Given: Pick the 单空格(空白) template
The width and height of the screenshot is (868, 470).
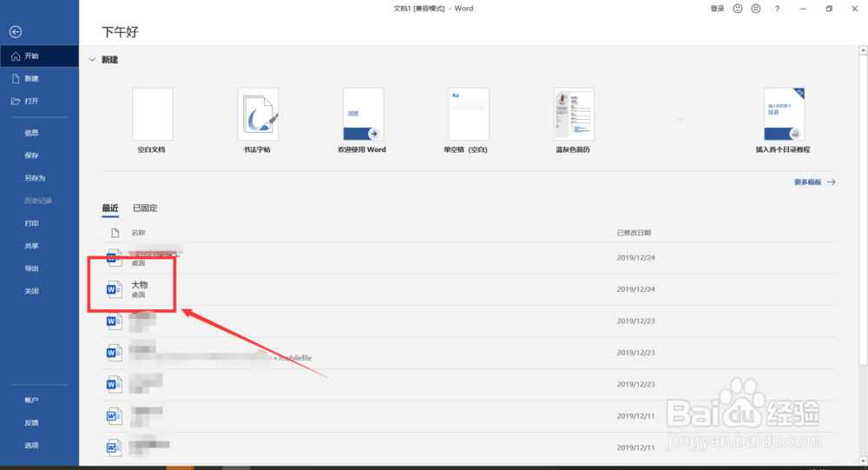Looking at the screenshot, I should [x=467, y=120].
